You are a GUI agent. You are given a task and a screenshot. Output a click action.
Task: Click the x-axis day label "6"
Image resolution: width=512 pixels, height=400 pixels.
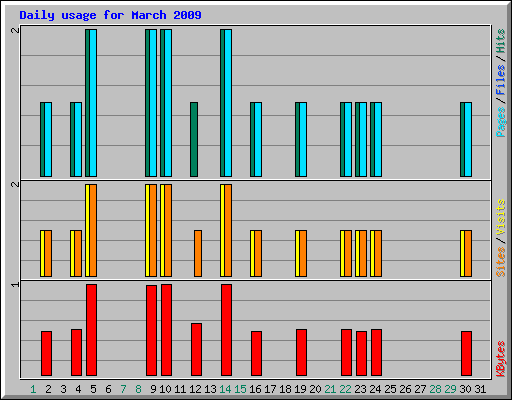(108, 389)
